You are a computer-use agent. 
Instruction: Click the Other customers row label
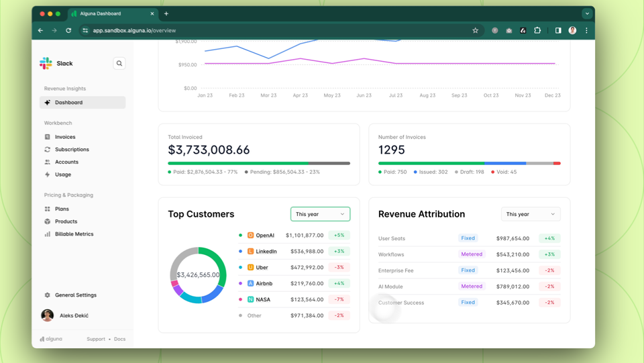coord(254,315)
